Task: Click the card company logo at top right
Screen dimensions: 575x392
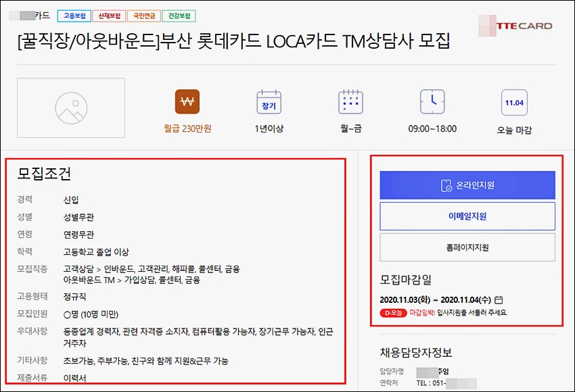Action: click(x=515, y=26)
